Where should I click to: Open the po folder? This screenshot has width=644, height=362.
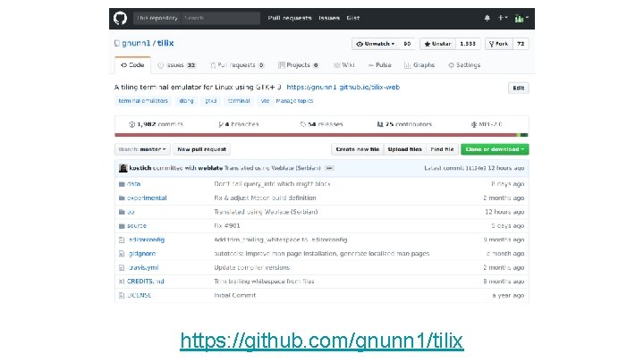pos(131,212)
